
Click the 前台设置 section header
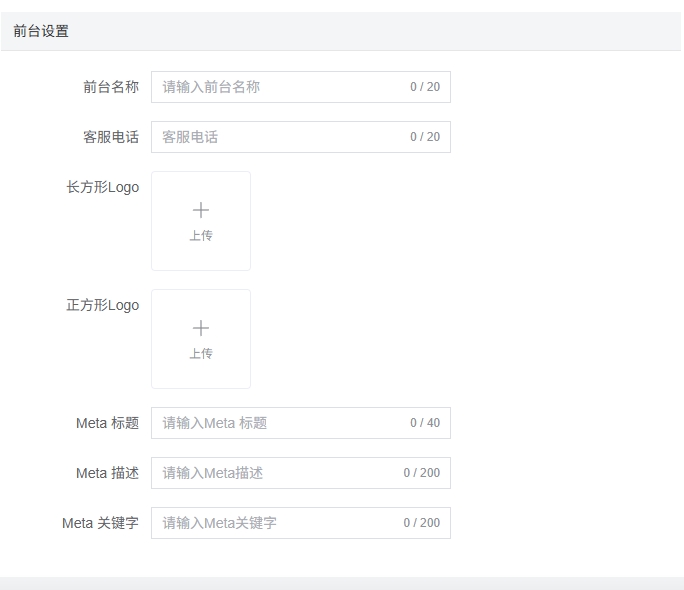[x=42, y=31]
